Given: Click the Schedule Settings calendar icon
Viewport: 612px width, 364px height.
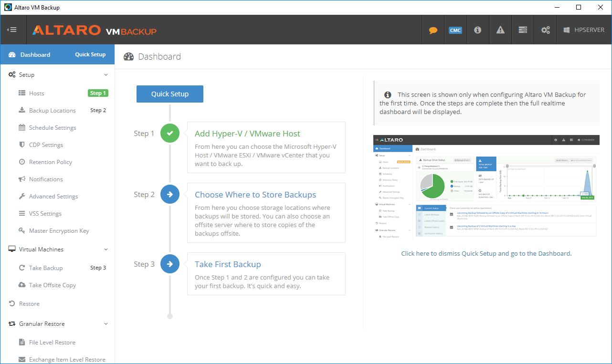Looking at the screenshot, I should tap(22, 127).
